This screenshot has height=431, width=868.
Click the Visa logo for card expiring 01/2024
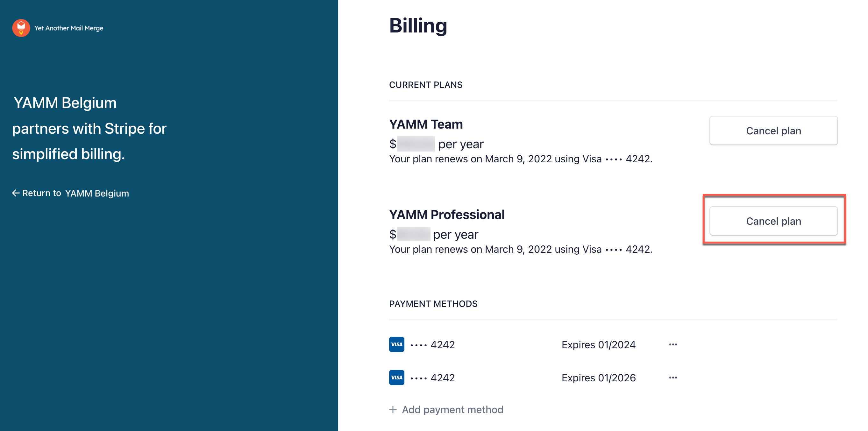[x=397, y=344]
